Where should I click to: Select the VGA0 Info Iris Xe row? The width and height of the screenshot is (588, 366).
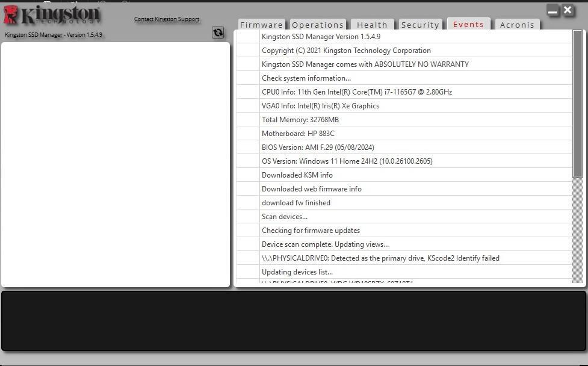point(404,106)
